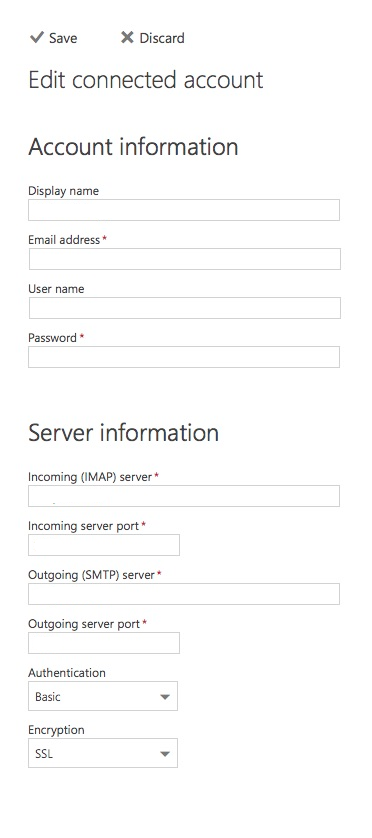Click the 'User name' label
Image resolution: width=372 pixels, height=838 pixels.
tap(56, 289)
